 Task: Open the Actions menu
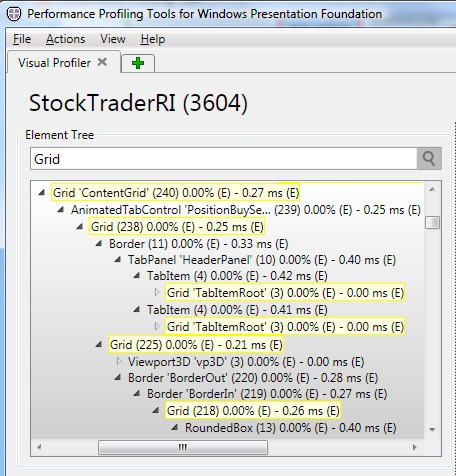[x=66, y=39]
